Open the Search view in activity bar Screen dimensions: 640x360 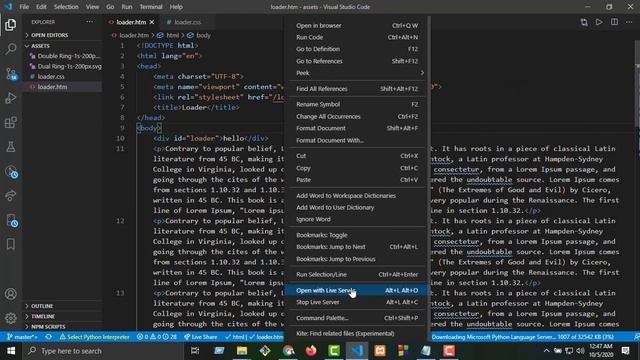pos(11,49)
